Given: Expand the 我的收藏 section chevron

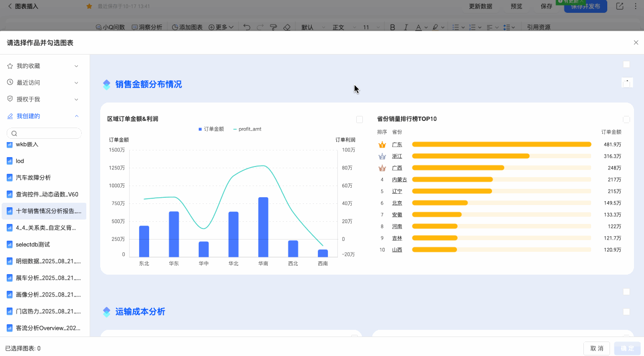Looking at the screenshot, I should click(76, 66).
